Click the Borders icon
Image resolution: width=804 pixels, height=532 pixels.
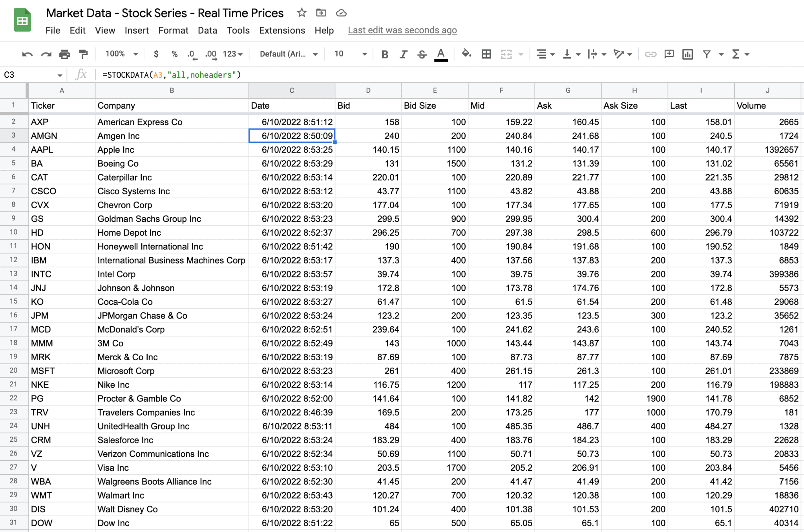pyautogui.click(x=486, y=54)
